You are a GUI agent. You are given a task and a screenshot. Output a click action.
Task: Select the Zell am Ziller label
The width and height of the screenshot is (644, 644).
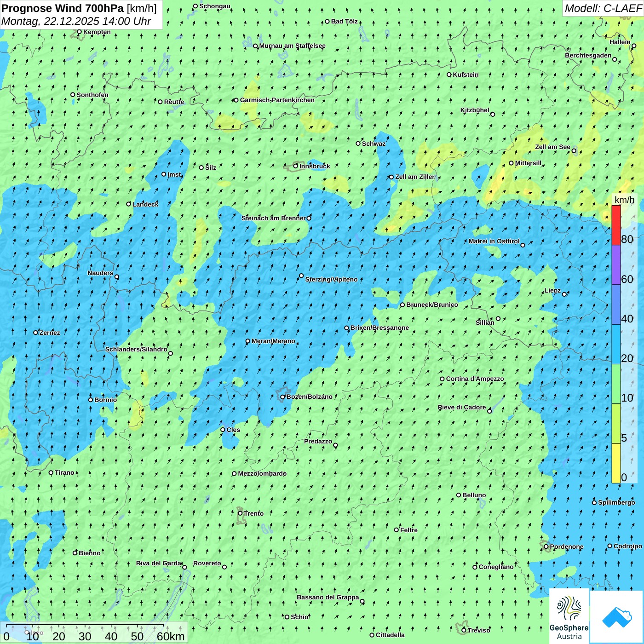pyautogui.click(x=414, y=177)
